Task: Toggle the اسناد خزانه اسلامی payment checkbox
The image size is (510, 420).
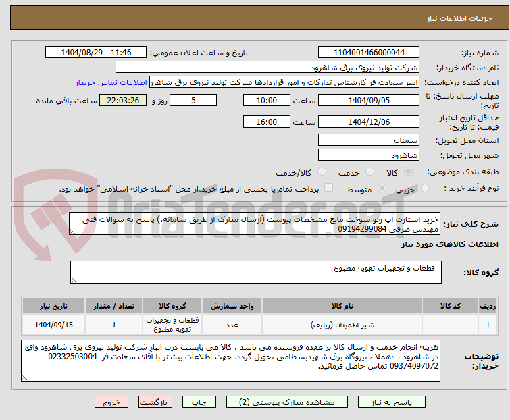Action: (x=328, y=188)
